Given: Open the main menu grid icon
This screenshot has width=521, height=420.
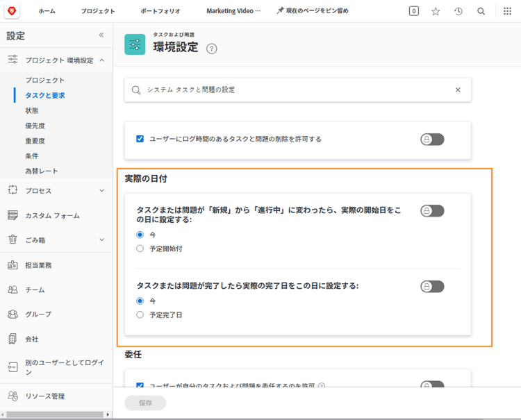Looking at the screenshot, I should [x=507, y=11].
